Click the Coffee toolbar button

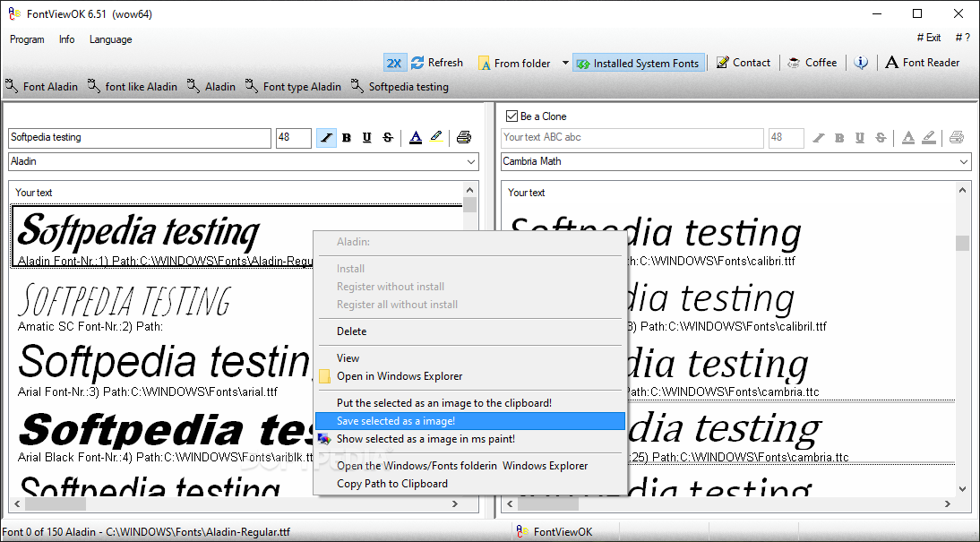pyautogui.click(x=812, y=63)
